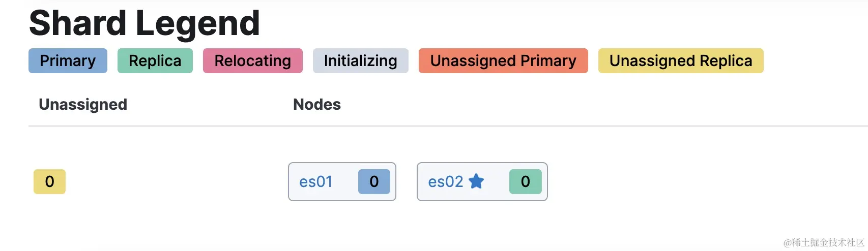Click the @ symbol in the watermark
Image resolution: width=868 pixels, height=251 pixels.
[x=787, y=243]
